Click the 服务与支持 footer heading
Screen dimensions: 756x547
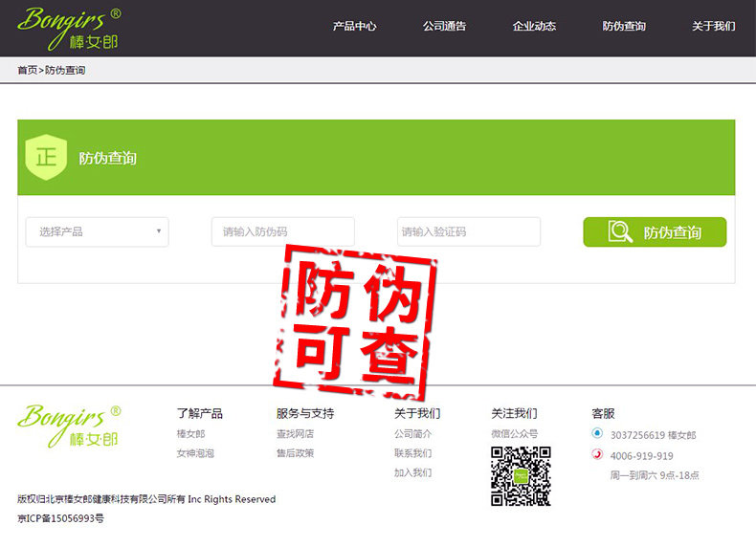pos(305,413)
